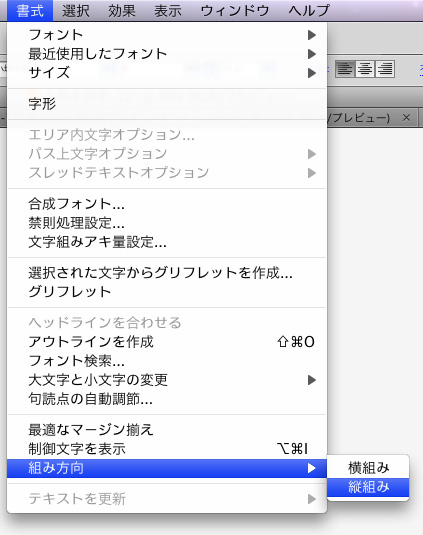Expand the フォント submenu
423x535 pixels.
pyautogui.click(x=167, y=34)
